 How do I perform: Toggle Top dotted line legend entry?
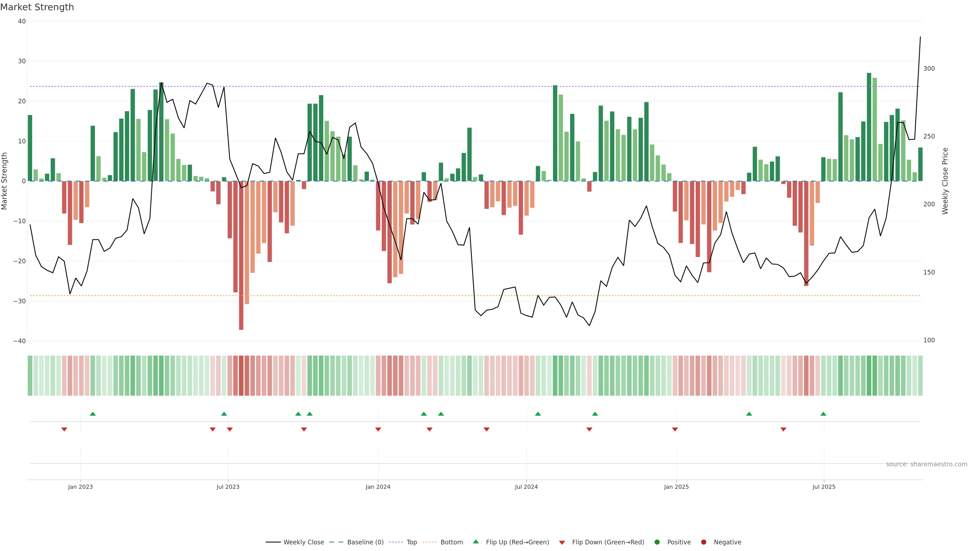point(411,542)
